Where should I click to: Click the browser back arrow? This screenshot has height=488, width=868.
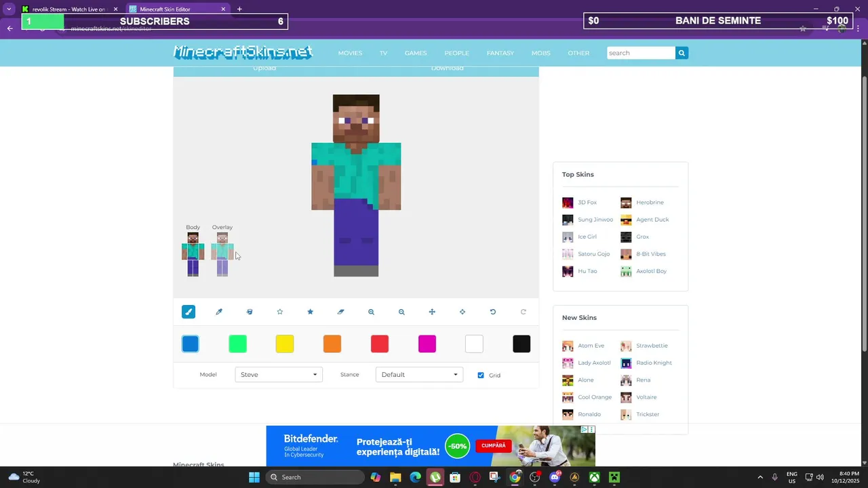[9, 28]
